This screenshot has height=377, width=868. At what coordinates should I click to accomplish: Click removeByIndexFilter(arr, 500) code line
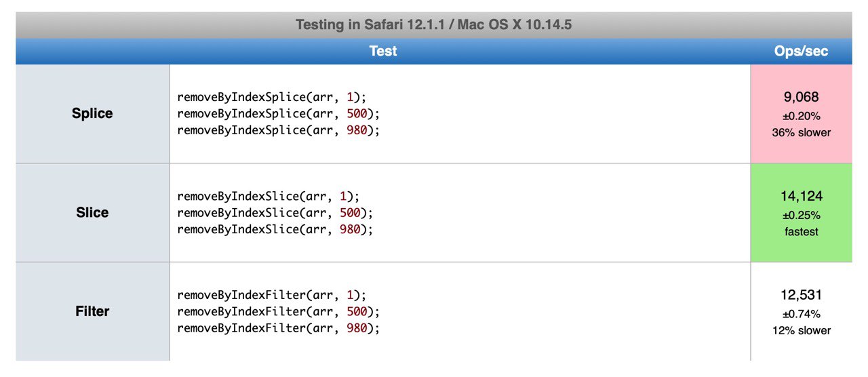tap(279, 312)
